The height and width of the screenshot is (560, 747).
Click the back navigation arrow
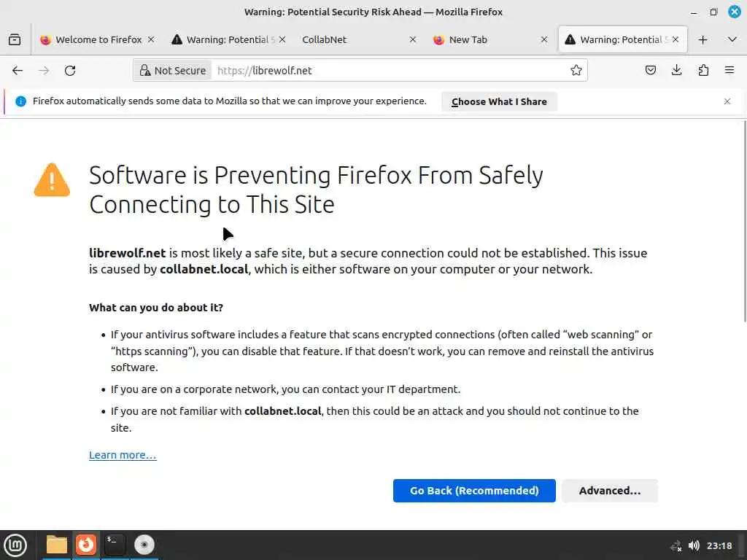[x=18, y=71]
